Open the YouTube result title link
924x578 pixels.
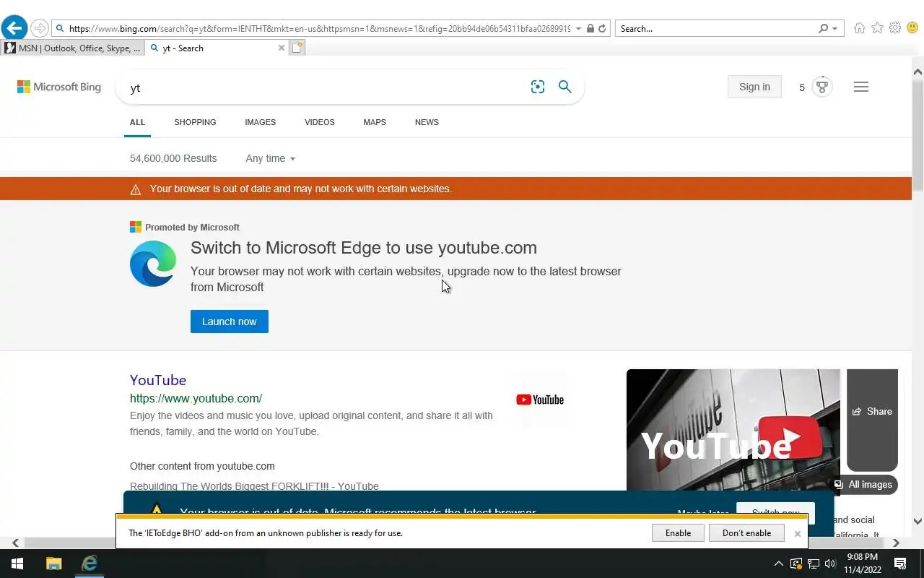pos(158,380)
